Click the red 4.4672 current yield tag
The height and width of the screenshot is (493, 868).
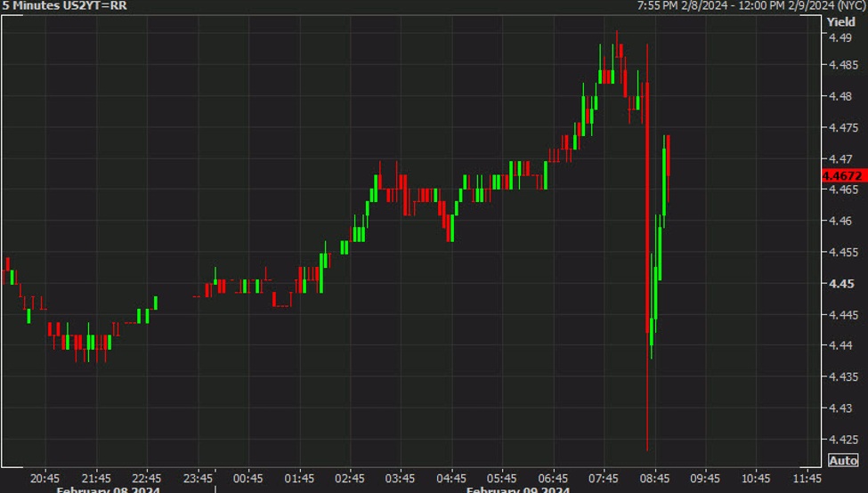pyautogui.click(x=844, y=176)
